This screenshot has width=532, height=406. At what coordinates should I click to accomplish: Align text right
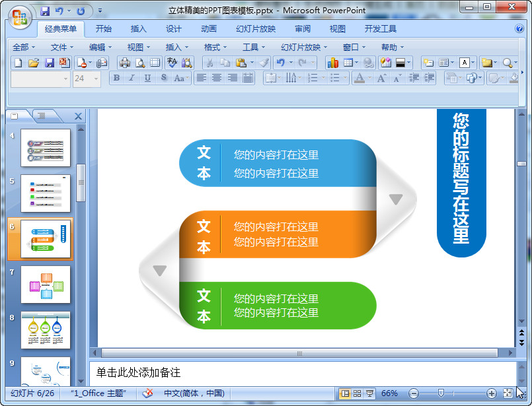(x=233, y=79)
